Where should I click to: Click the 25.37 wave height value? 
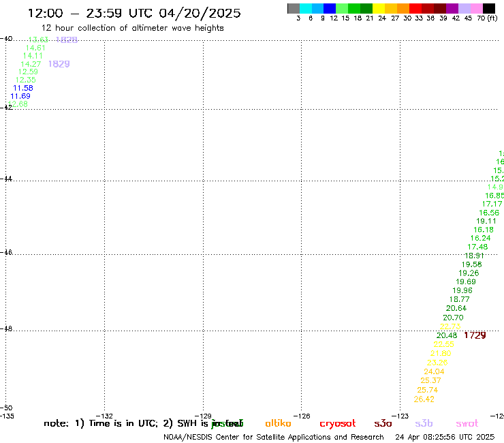point(430,380)
